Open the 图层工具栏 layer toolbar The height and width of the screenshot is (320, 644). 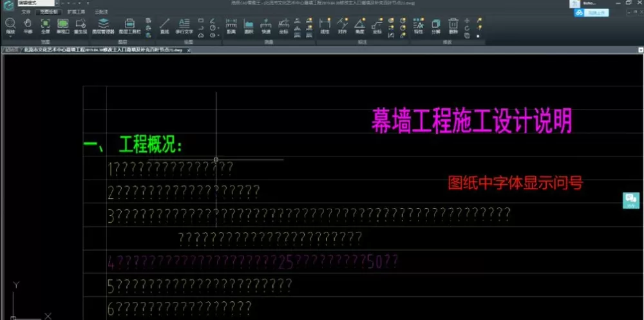click(130, 26)
